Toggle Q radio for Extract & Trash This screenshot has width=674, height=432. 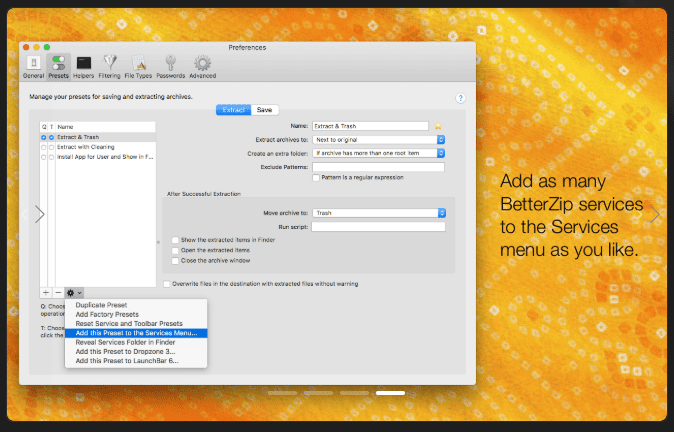[x=43, y=137]
